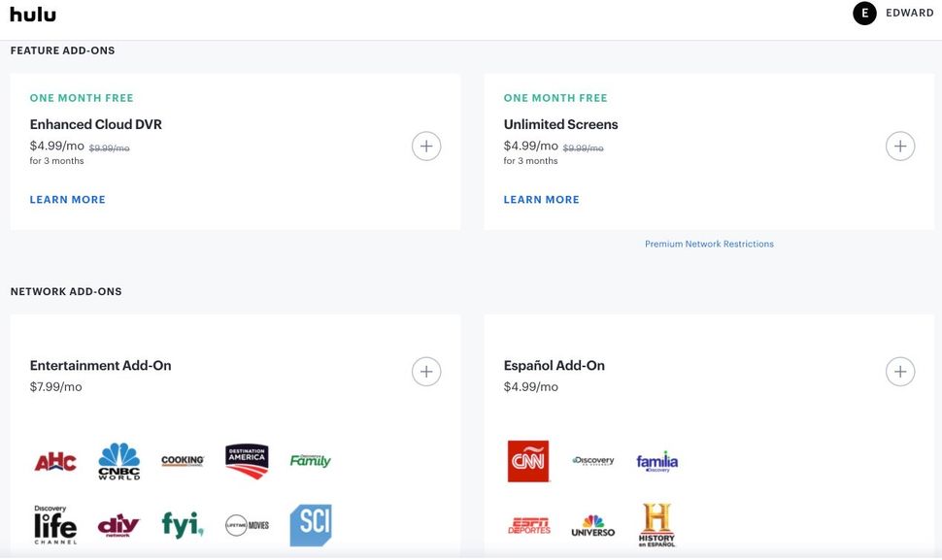Click the DIY Network logo
The width and height of the screenshot is (942, 560).
[118, 525]
